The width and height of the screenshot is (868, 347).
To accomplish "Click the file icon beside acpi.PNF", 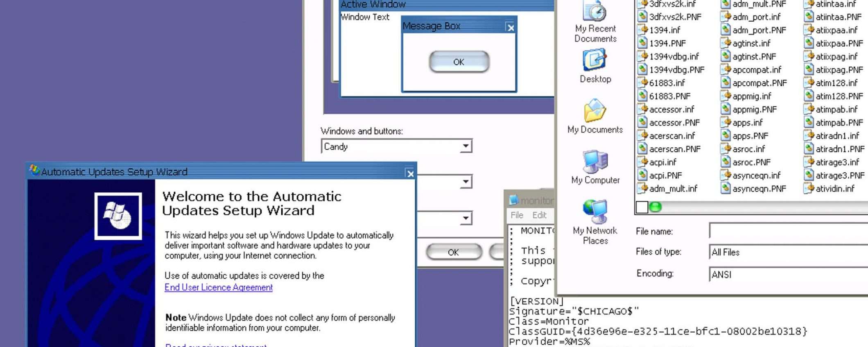I will pyautogui.click(x=642, y=175).
